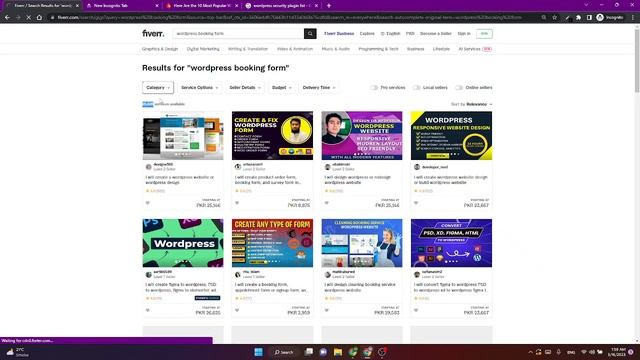Favorite the magenta WordPress website gig heart
The image size is (640, 360).
(327, 203)
